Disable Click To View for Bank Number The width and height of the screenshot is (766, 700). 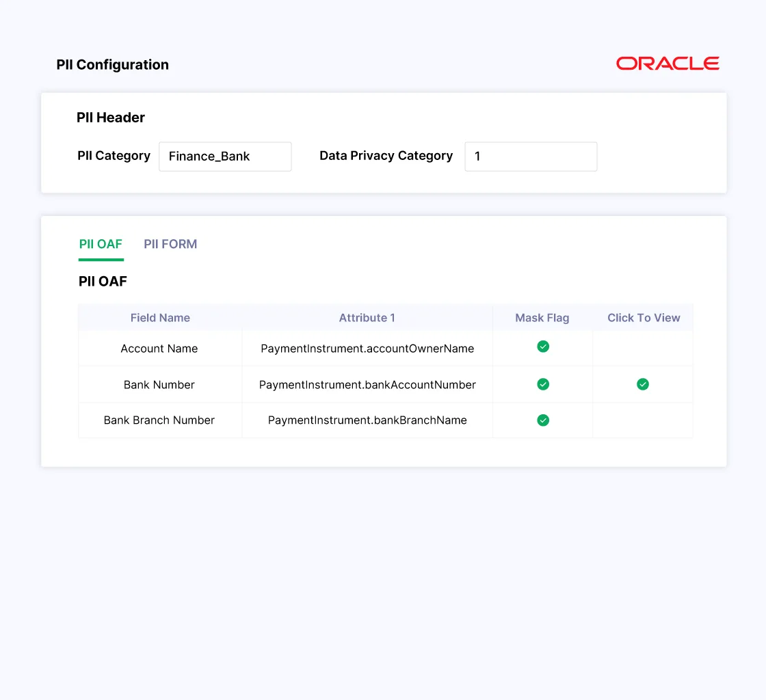tap(643, 384)
